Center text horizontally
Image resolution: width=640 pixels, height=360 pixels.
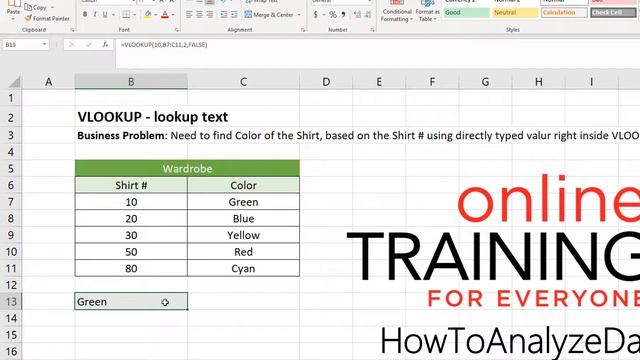(199, 15)
